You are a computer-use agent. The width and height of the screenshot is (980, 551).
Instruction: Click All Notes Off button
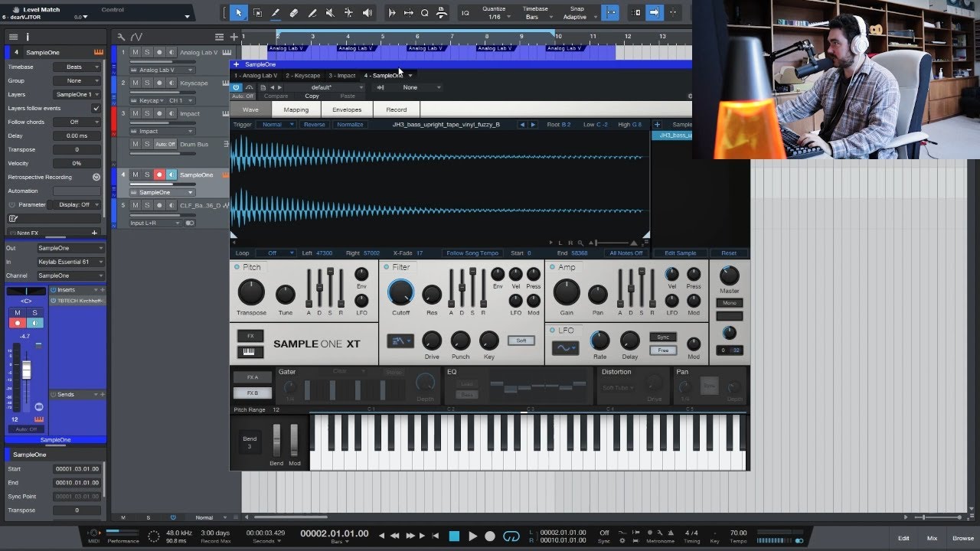pos(626,253)
